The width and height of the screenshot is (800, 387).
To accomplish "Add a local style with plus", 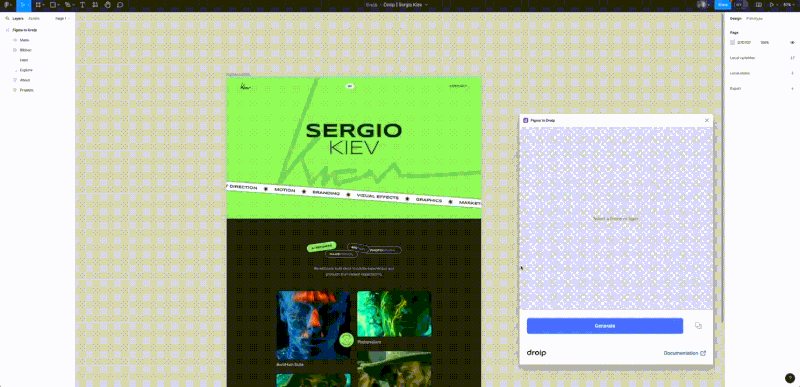I will pos(792,73).
